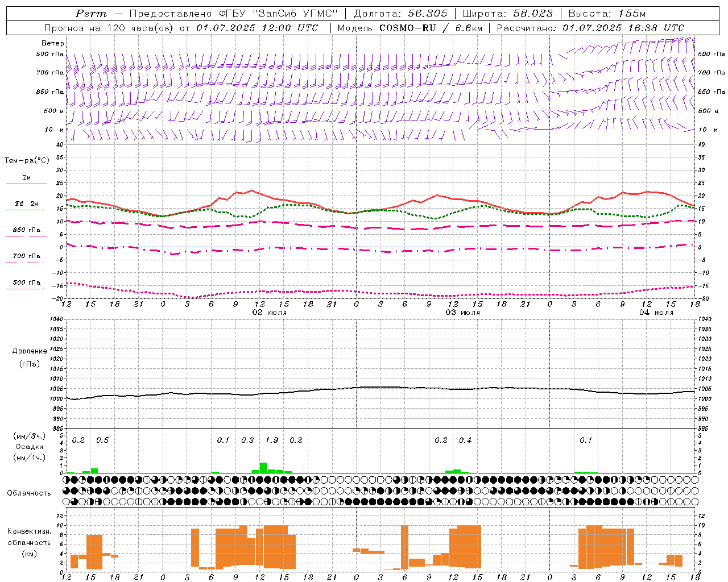Click the "Ветер" wind panel label
Viewport: 728px width, 582px height.
pos(53,43)
